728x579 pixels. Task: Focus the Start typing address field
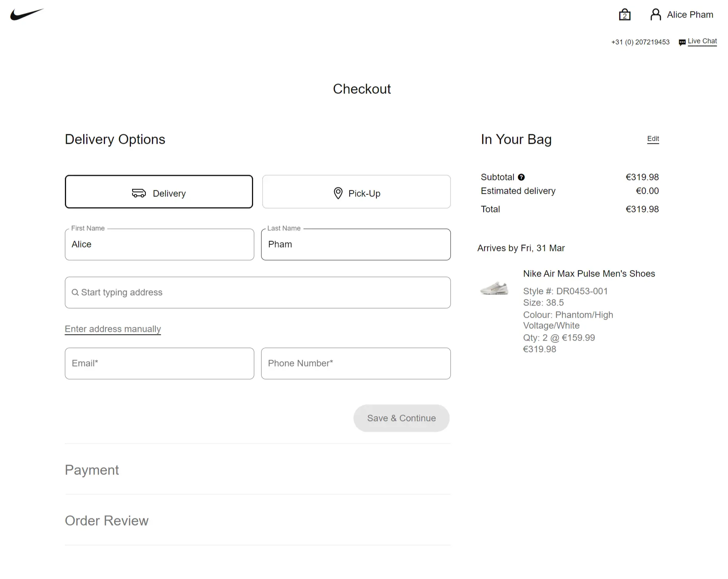point(258,293)
